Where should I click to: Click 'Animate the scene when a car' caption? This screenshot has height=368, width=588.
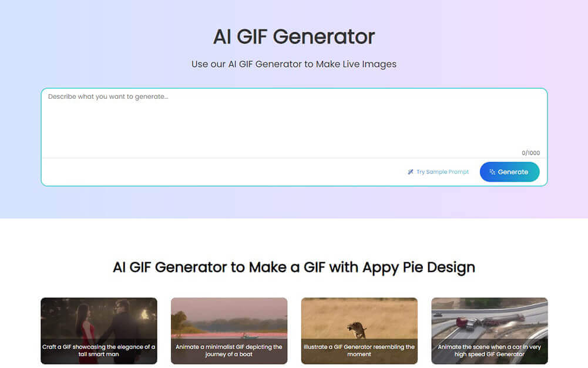[489, 350]
